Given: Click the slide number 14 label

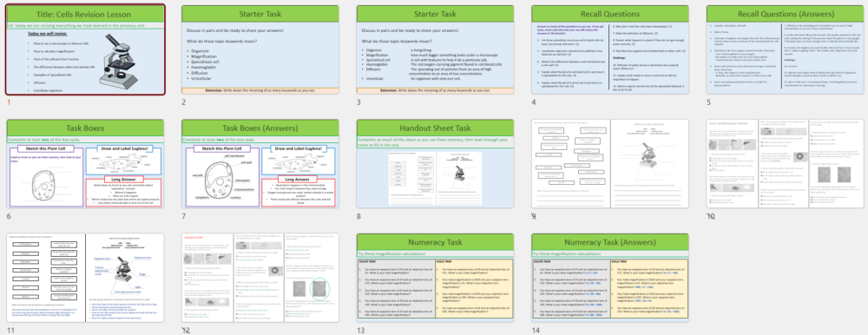Looking at the screenshot, I should (536, 330).
